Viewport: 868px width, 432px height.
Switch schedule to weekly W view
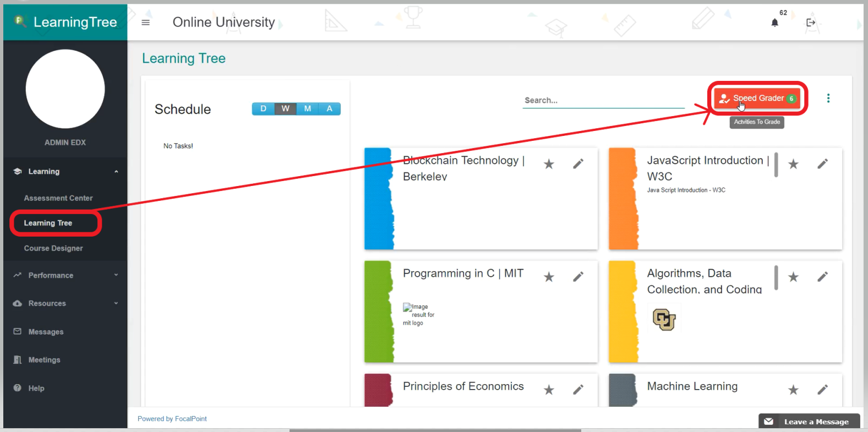(285, 109)
